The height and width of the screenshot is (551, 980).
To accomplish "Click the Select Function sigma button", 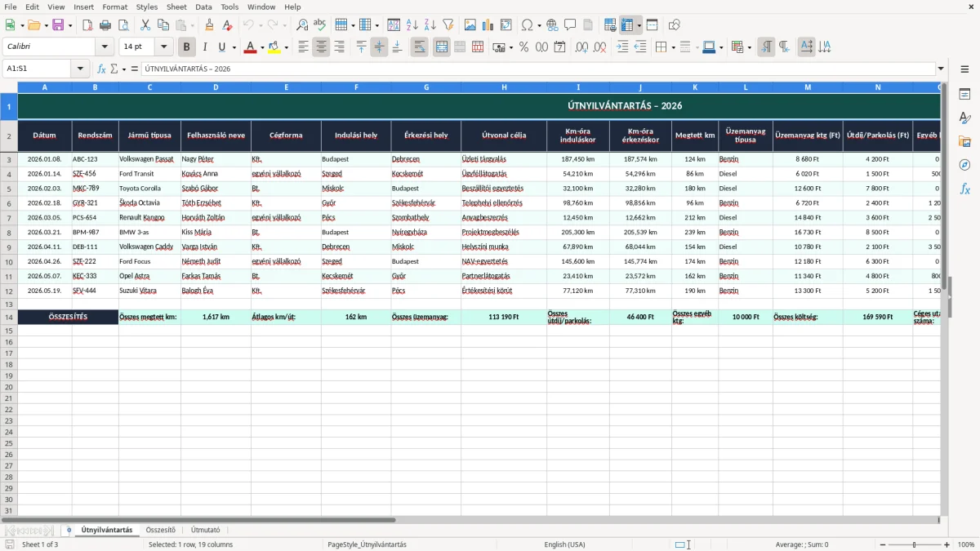I will [x=114, y=69].
